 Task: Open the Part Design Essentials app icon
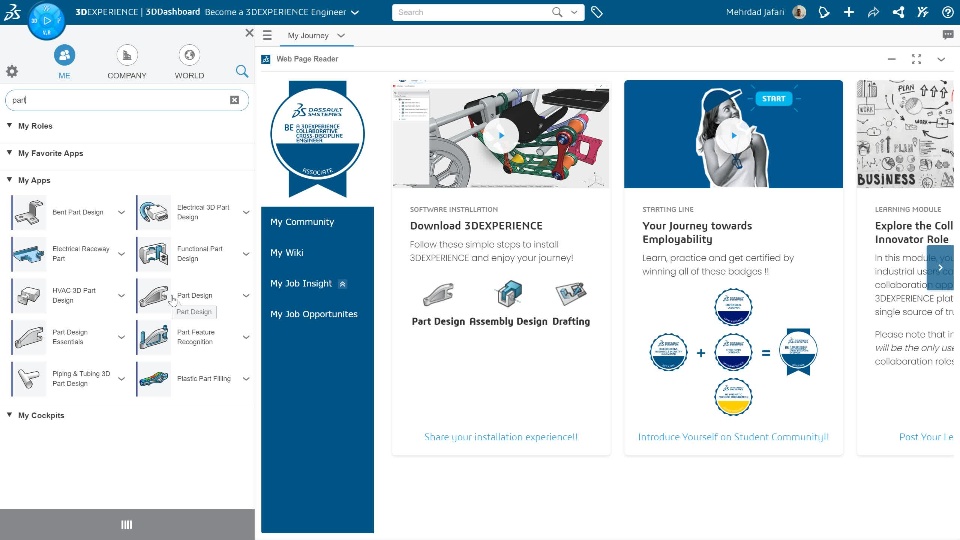29,337
